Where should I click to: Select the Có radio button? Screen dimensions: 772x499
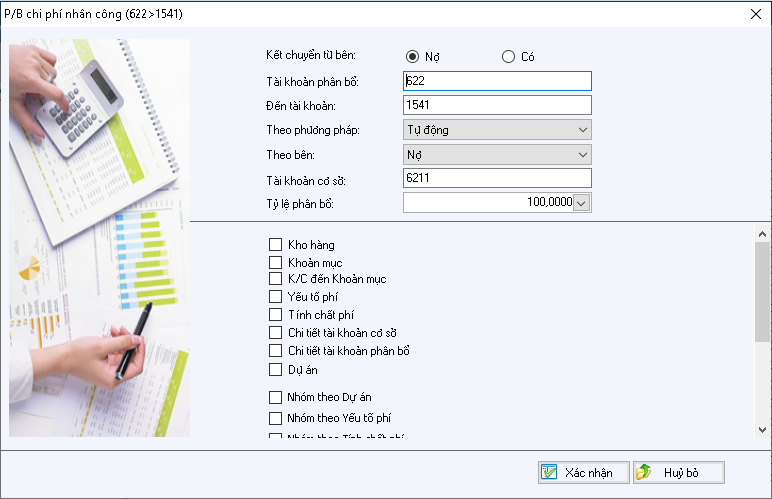click(508, 57)
